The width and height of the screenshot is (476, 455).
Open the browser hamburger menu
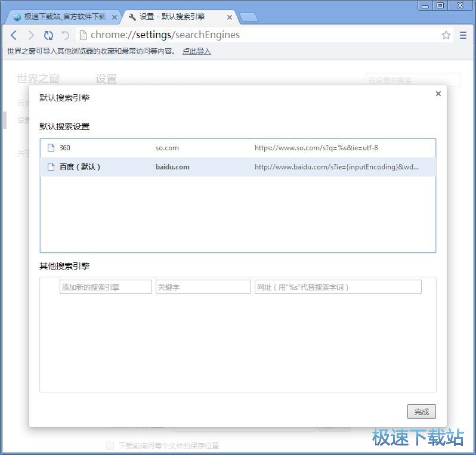[463, 35]
